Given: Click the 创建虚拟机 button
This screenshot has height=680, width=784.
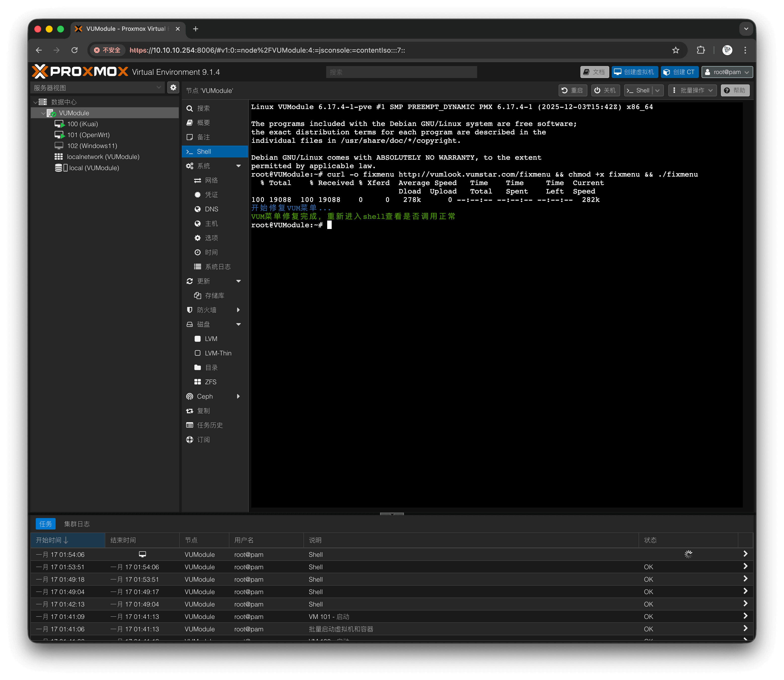Looking at the screenshot, I should pos(634,72).
